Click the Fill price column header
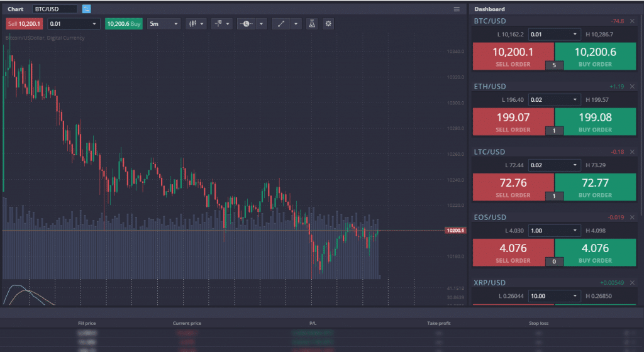 (x=87, y=323)
